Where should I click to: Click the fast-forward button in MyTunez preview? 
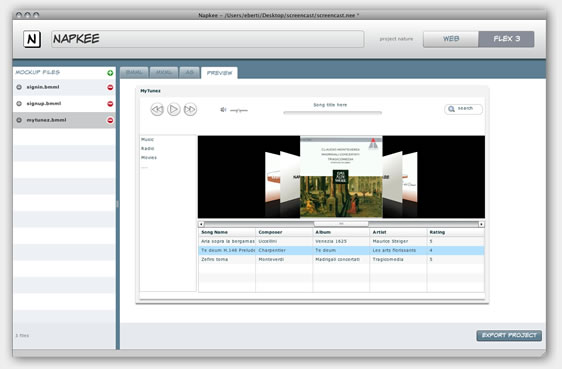coord(190,109)
